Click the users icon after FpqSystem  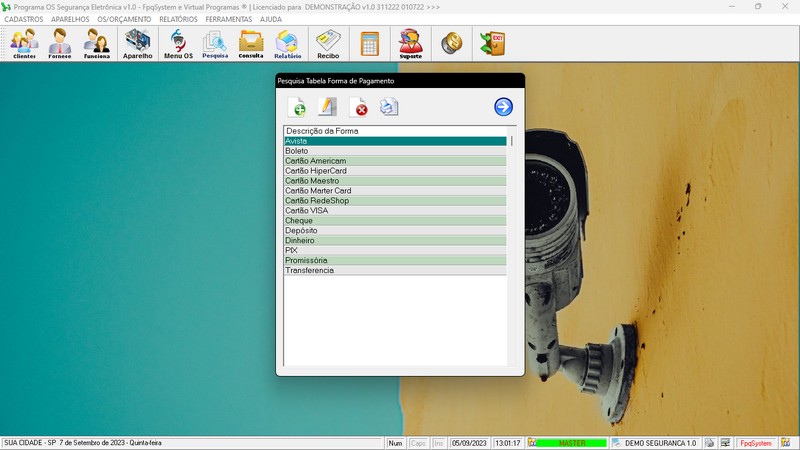[x=785, y=443]
